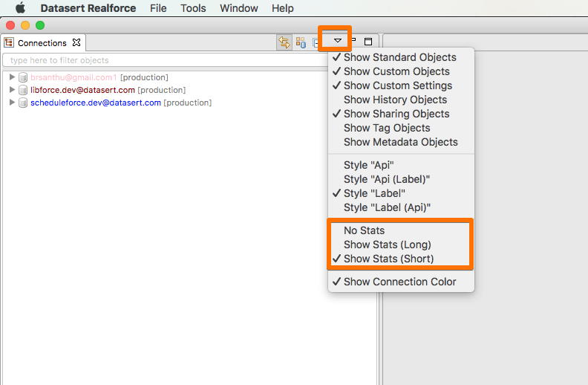Expand the scheduleforce.dev@datasert.com connection
This screenshot has width=588, height=385.
tap(12, 102)
